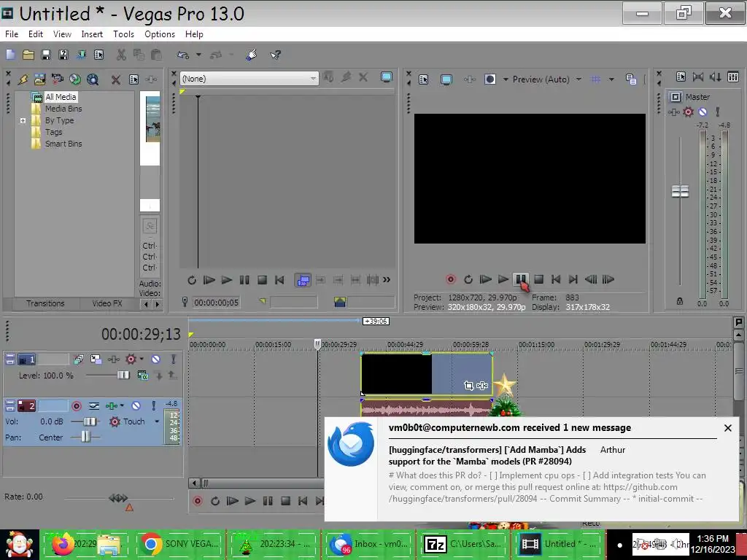Click the timeline transport Record button

[x=198, y=501]
